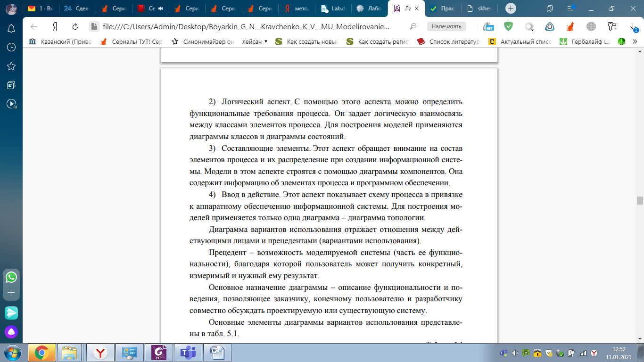Launch WhatsApp from the sidebar

pyautogui.click(x=11, y=277)
